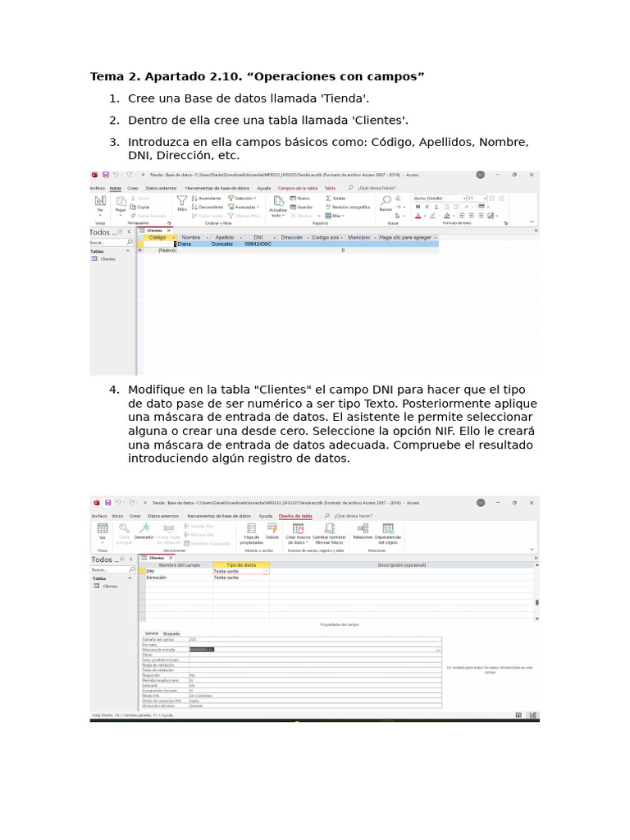This screenshot has width=630, height=840.
Task: Click Dependencias del objeto
Action: pyautogui.click(x=388, y=533)
